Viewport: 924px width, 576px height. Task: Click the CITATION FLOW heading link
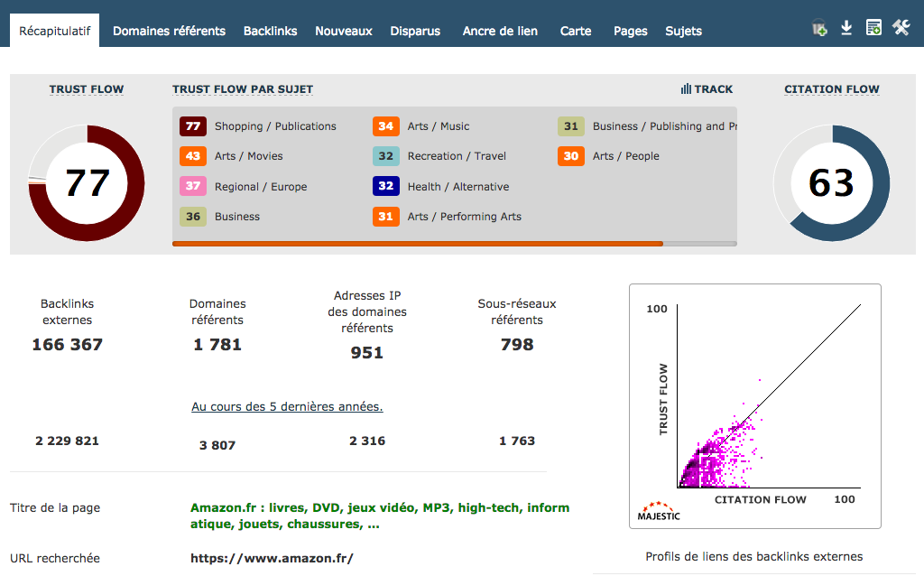(831, 89)
